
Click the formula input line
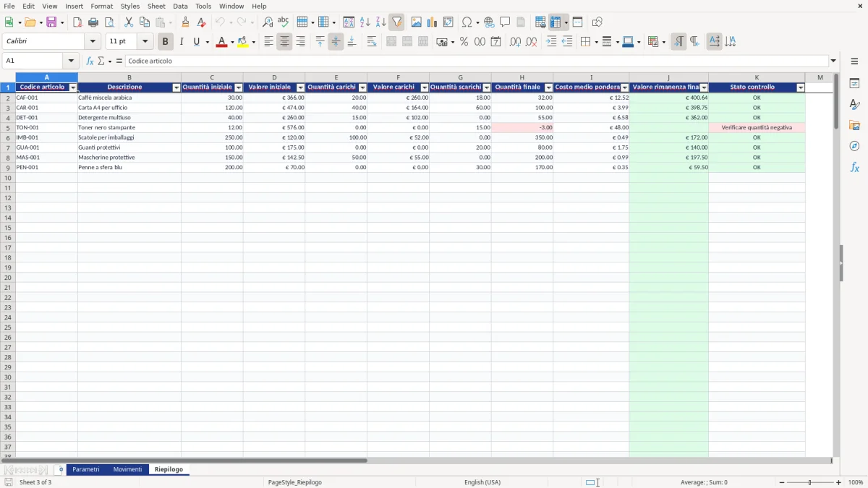click(x=477, y=61)
